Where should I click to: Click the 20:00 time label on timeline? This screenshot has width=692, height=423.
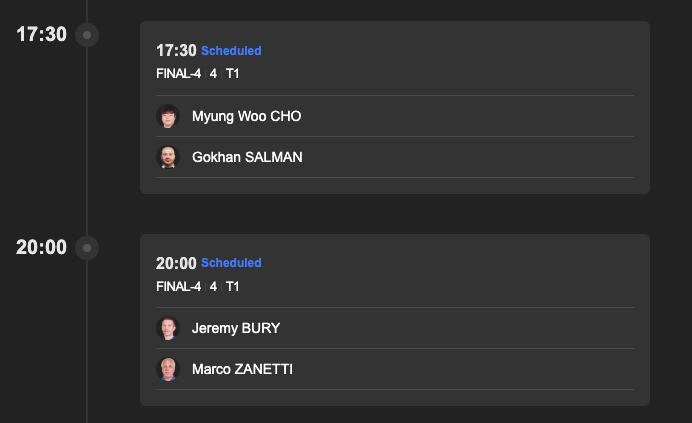[x=41, y=247]
